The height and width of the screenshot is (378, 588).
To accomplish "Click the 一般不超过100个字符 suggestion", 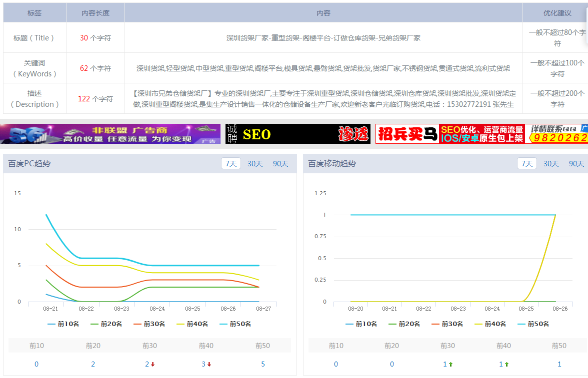I will (557, 68).
